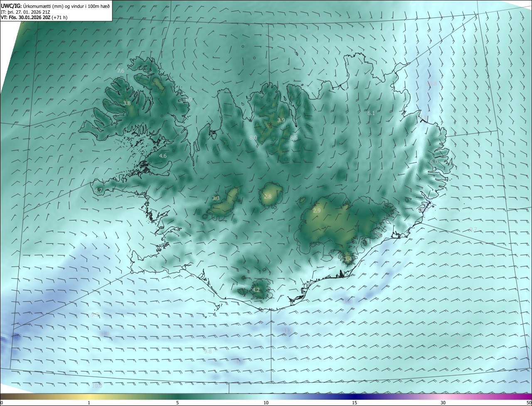
Task: Click the map title "Úrkomumætti (mm) og vindur í 100m hæð"
Action: 66,5
